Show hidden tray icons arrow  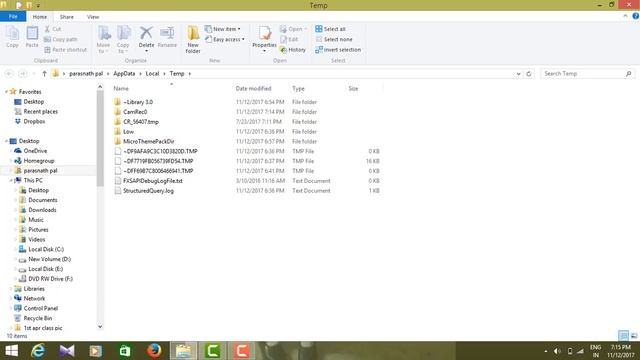546,351
